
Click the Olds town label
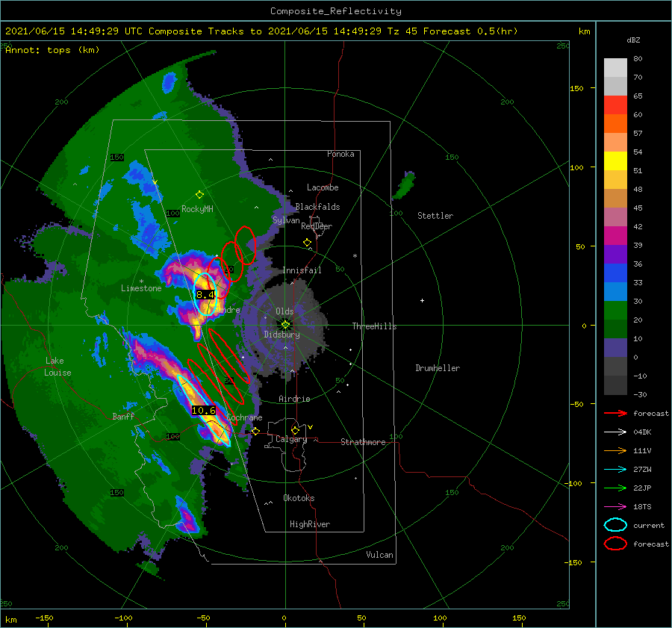pyautogui.click(x=284, y=311)
